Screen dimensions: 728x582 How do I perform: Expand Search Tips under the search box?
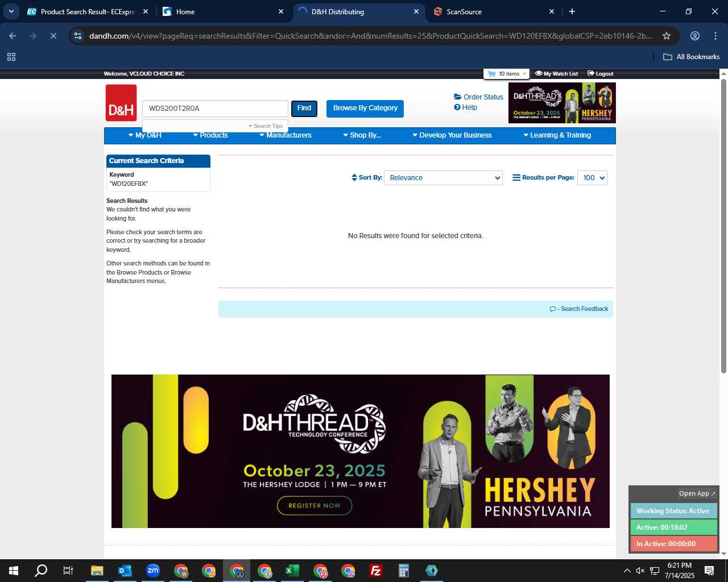pyautogui.click(x=266, y=126)
